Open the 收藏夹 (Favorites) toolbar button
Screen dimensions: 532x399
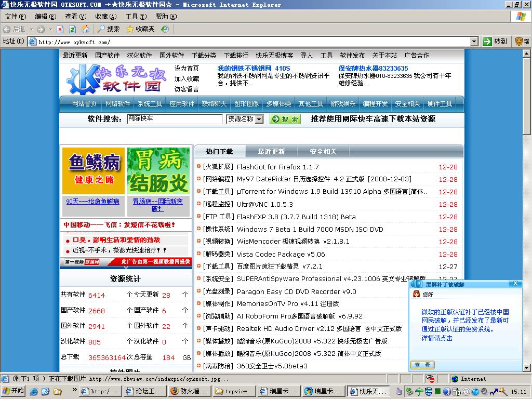coord(140,29)
